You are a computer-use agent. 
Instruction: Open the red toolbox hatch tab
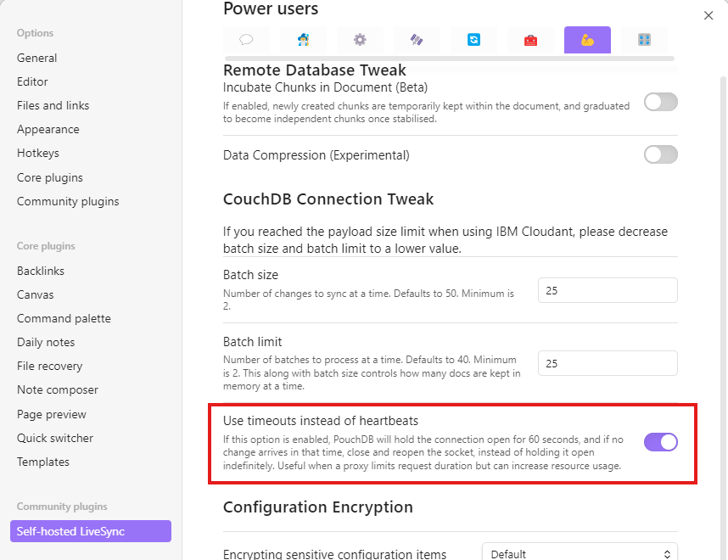tap(530, 40)
